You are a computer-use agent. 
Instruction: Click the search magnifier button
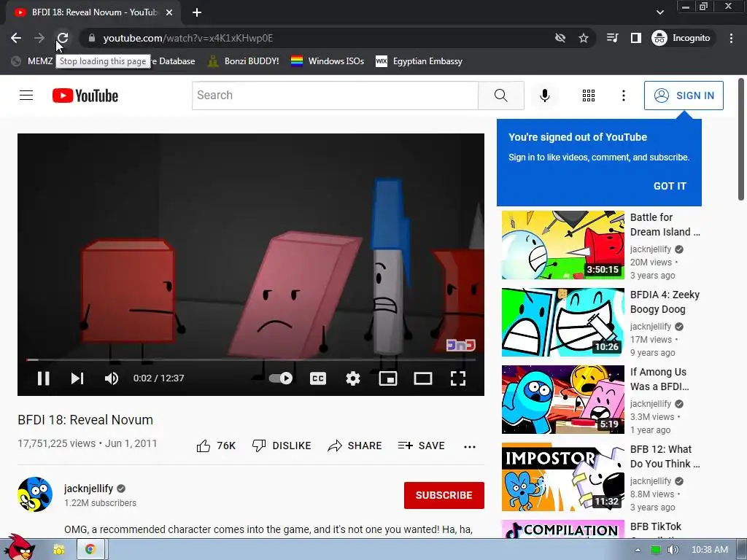(x=501, y=96)
